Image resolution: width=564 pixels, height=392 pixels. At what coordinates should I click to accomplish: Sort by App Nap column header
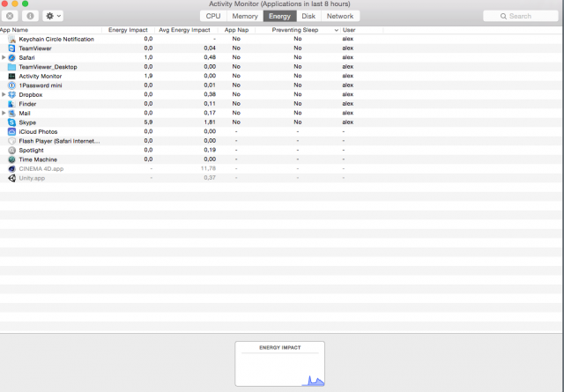(x=236, y=30)
